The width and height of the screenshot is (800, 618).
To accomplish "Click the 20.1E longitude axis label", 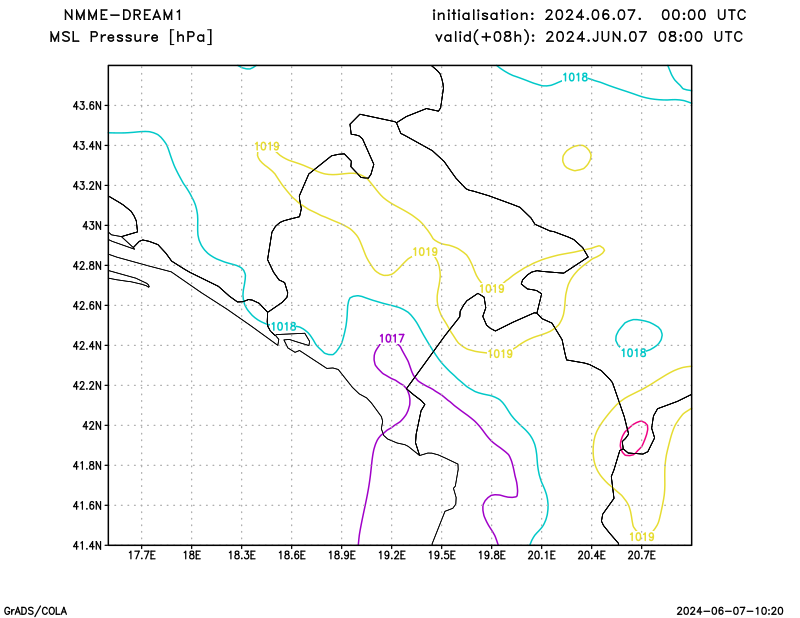I will [541, 555].
